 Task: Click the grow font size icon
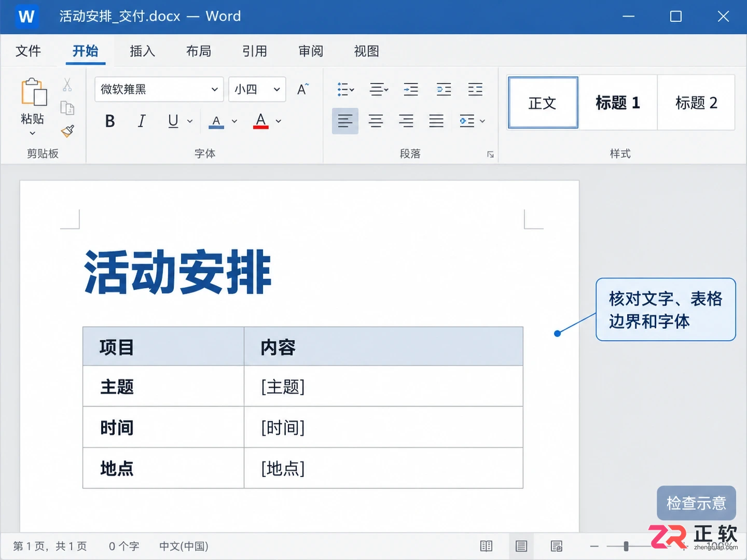tap(303, 89)
